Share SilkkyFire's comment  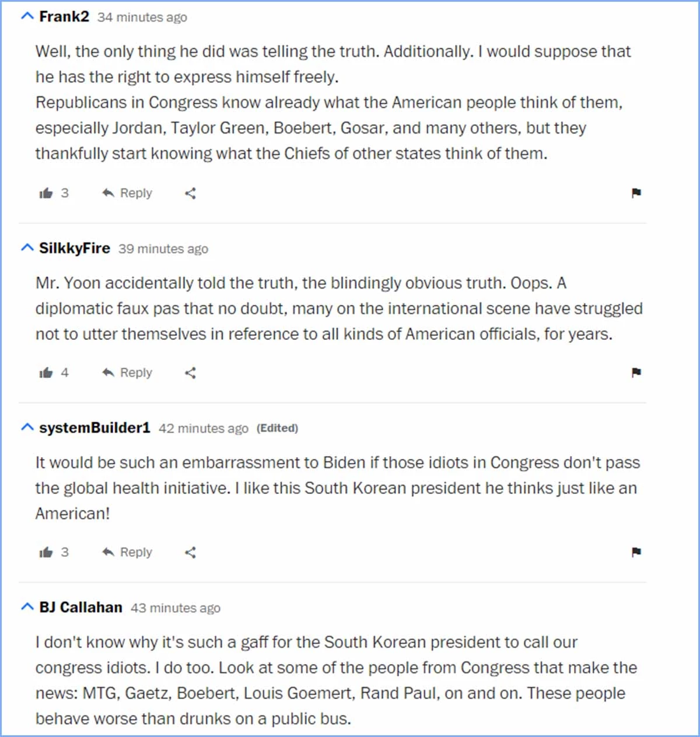(x=190, y=373)
